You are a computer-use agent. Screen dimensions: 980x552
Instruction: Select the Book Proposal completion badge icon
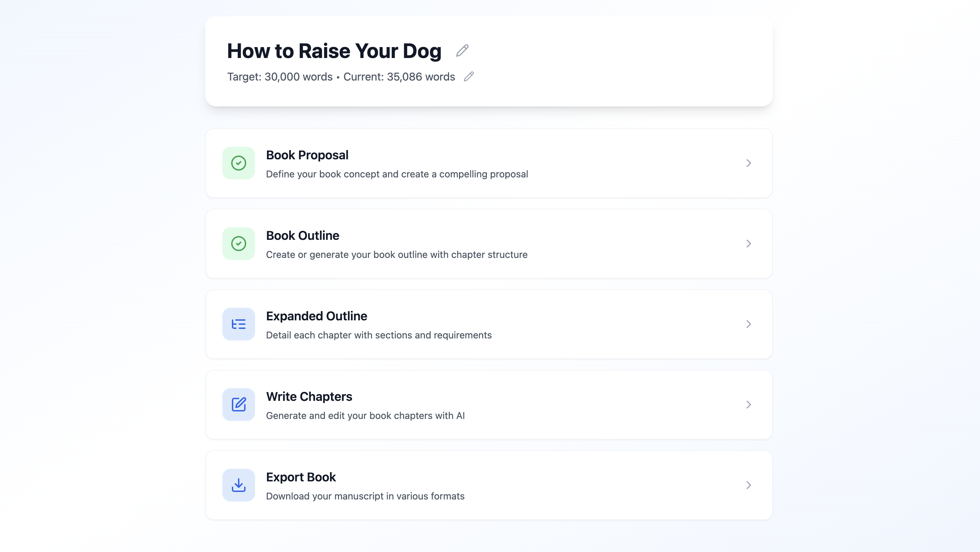(239, 163)
